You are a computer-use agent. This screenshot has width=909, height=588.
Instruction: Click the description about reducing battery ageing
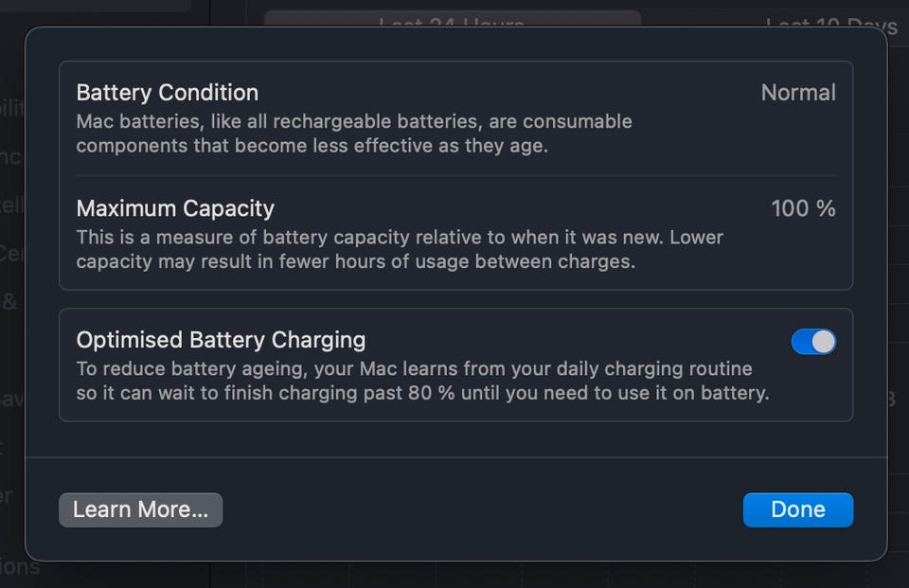[414, 368]
